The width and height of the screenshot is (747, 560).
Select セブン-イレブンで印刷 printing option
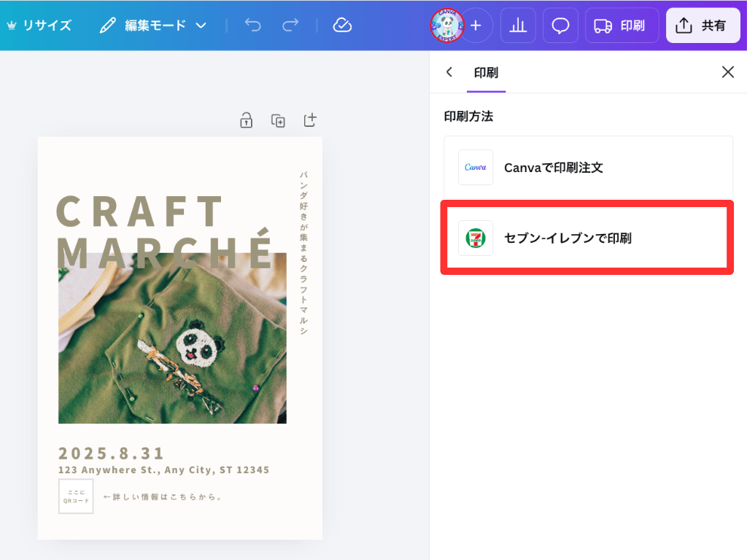coord(587,238)
